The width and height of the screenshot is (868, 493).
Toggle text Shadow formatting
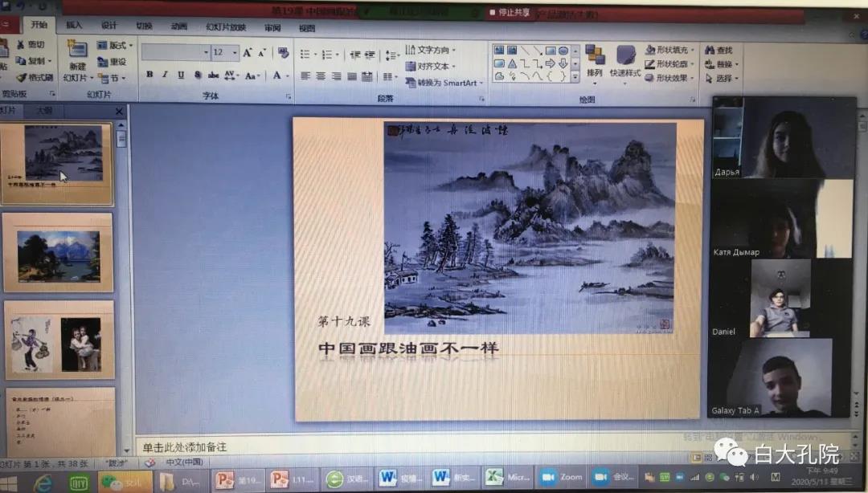point(198,75)
